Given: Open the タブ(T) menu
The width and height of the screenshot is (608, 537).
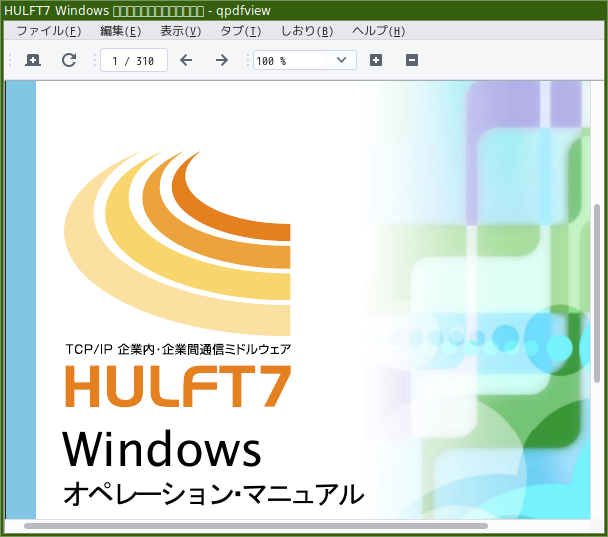Looking at the screenshot, I should pos(241,31).
